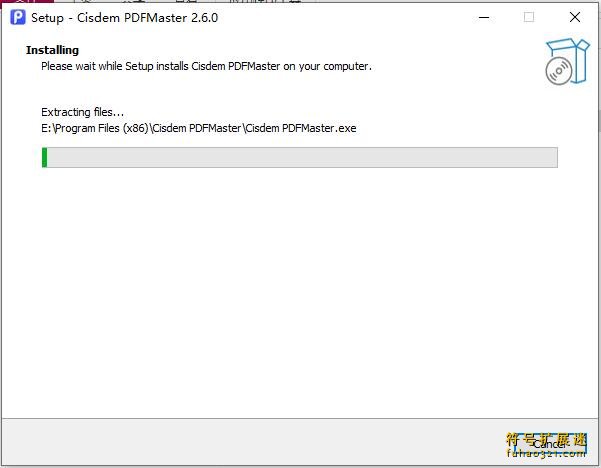Click the disabled maximize button
Screen dimensions: 601x468
pos(529,17)
